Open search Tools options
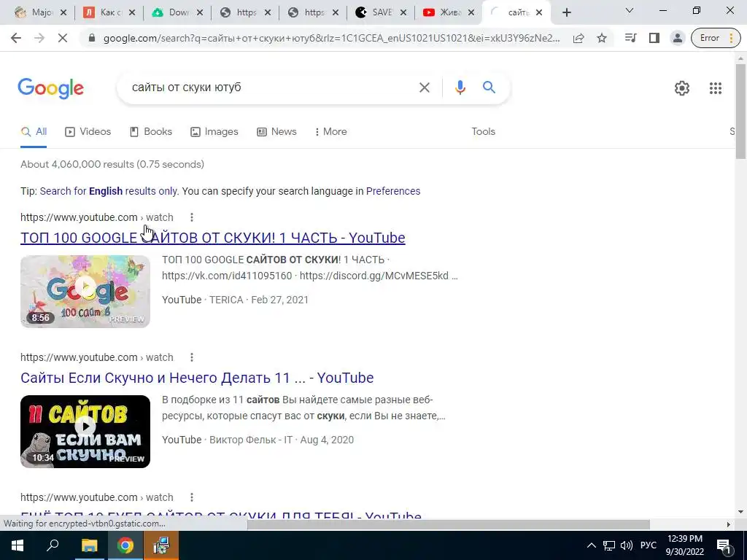Screen dimensions: 747x560 (x=483, y=131)
